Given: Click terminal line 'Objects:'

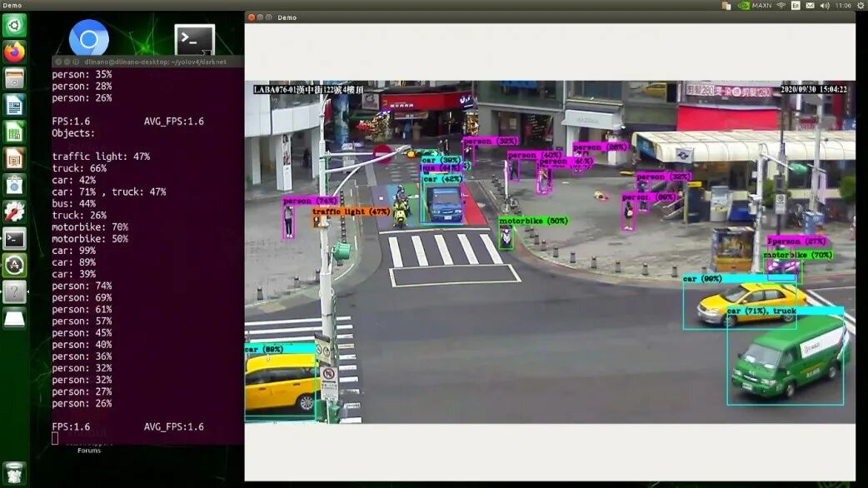Looking at the screenshot, I should click(73, 132).
